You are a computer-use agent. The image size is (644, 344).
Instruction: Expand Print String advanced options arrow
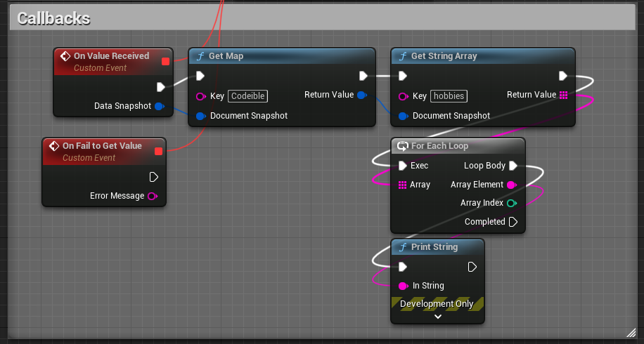point(438,317)
